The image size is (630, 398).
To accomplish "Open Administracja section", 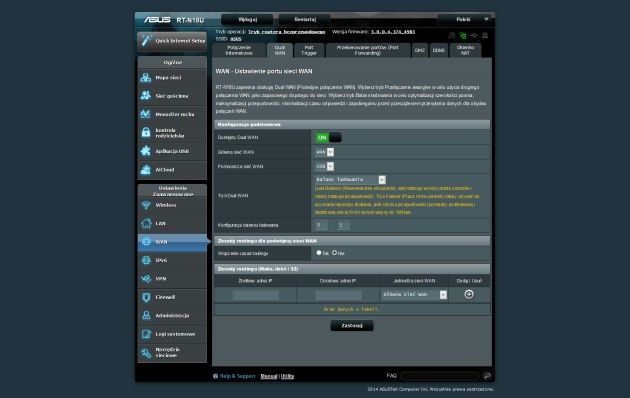I will click(x=172, y=316).
